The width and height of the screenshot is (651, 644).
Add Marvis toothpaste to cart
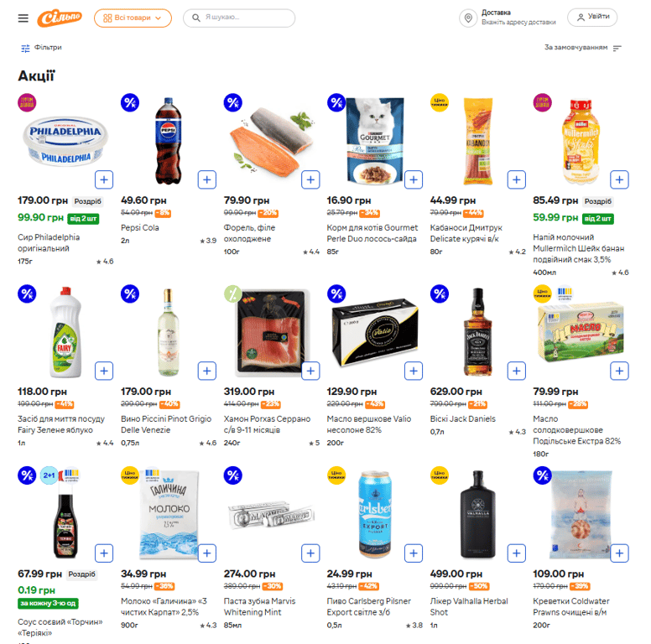coord(310,553)
